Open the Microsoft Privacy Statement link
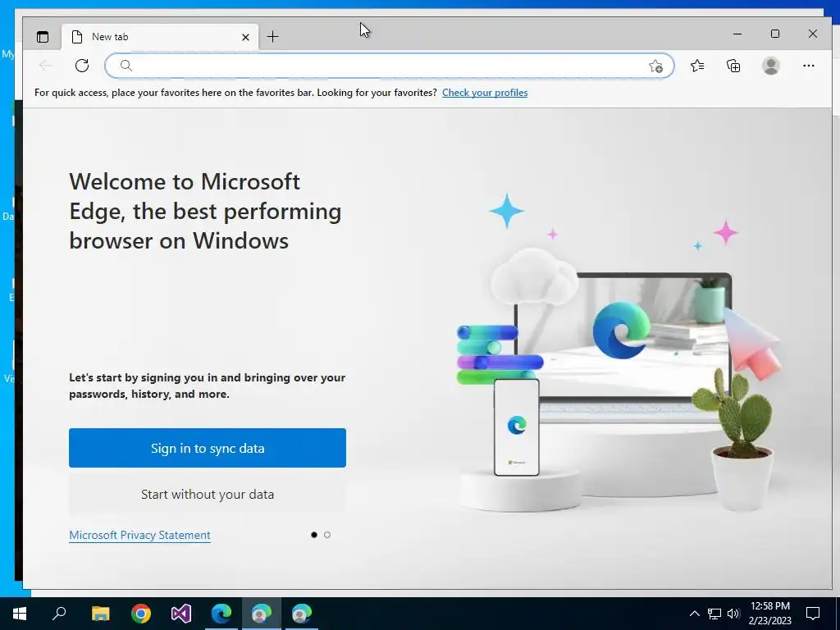This screenshot has height=630, width=840. pyautogui.click(x=139, y=535)
